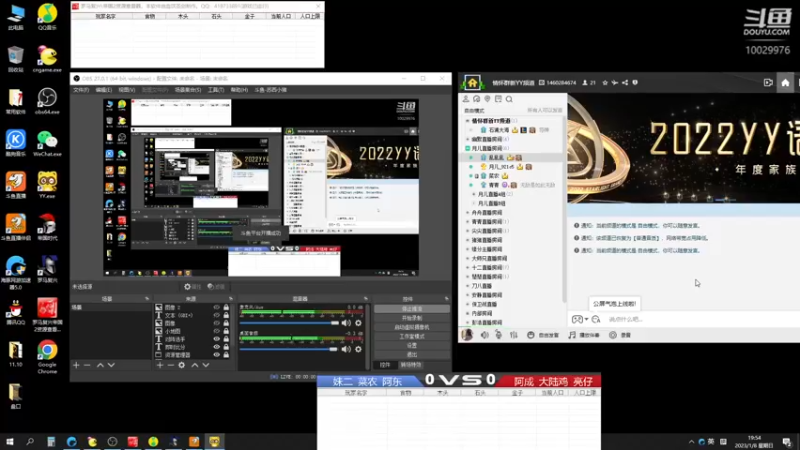Viewport: 800px width, 450px height.
Task: Open the 工具(T) menu in OBS
Action: 216,90
